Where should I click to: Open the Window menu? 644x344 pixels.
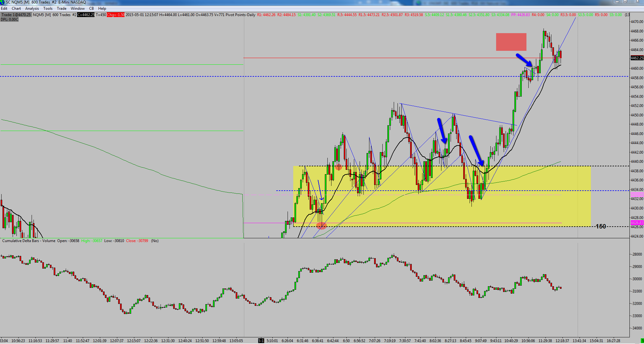point(78,9)
